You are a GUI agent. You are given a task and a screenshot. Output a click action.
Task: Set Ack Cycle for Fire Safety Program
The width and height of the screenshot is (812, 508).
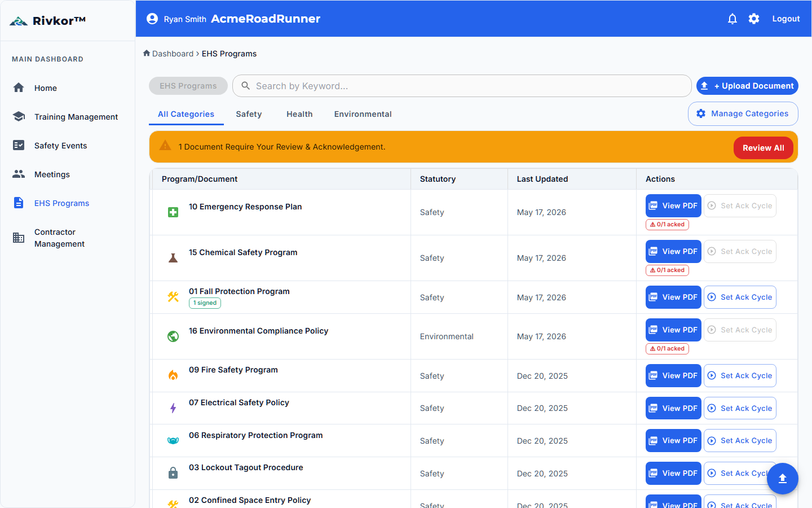740,375
